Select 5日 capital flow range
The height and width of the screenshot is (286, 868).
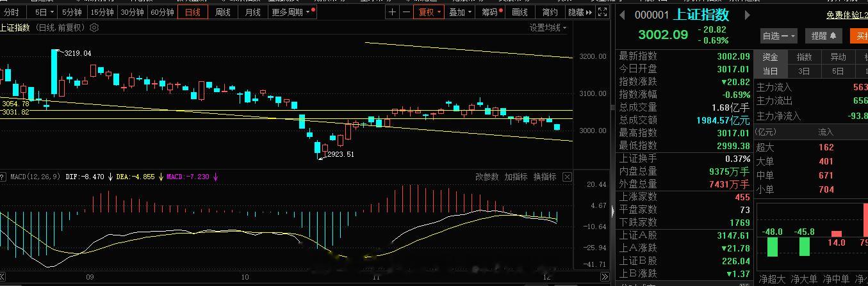838,71
